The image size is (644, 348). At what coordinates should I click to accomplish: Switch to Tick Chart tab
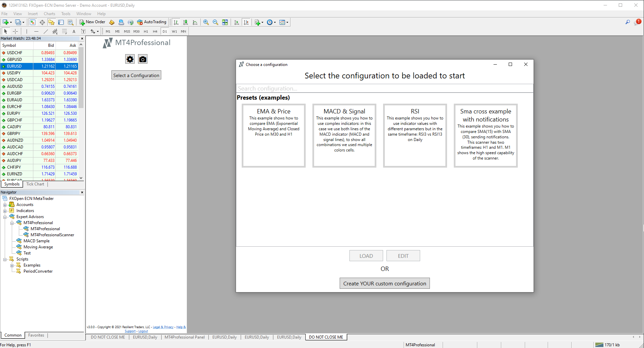pos(35,184)
